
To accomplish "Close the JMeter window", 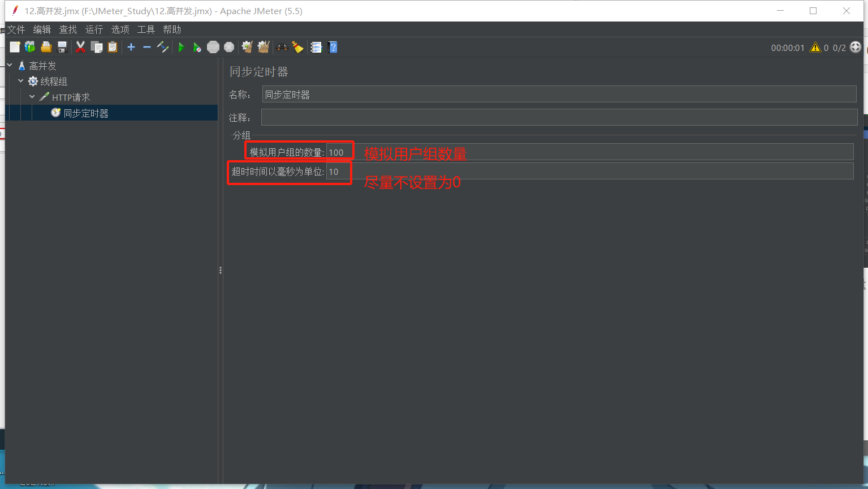I will (847, 11).
